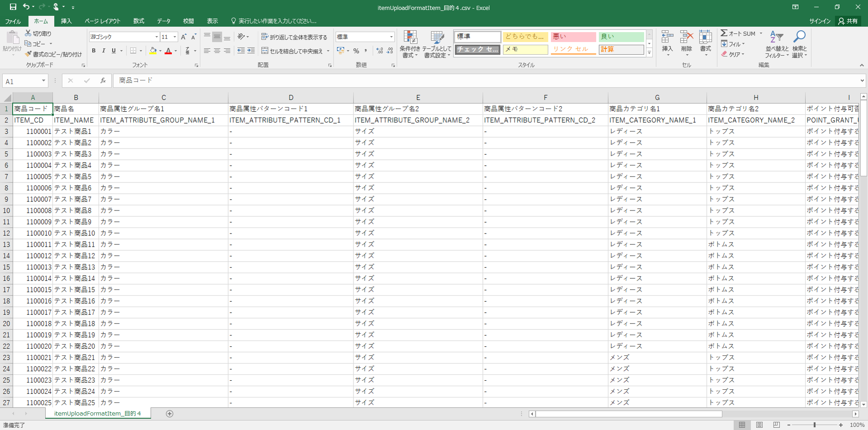This screenshot has width=868, height=430.
Task: Click the サインイン link
Action: click(820, 21)
